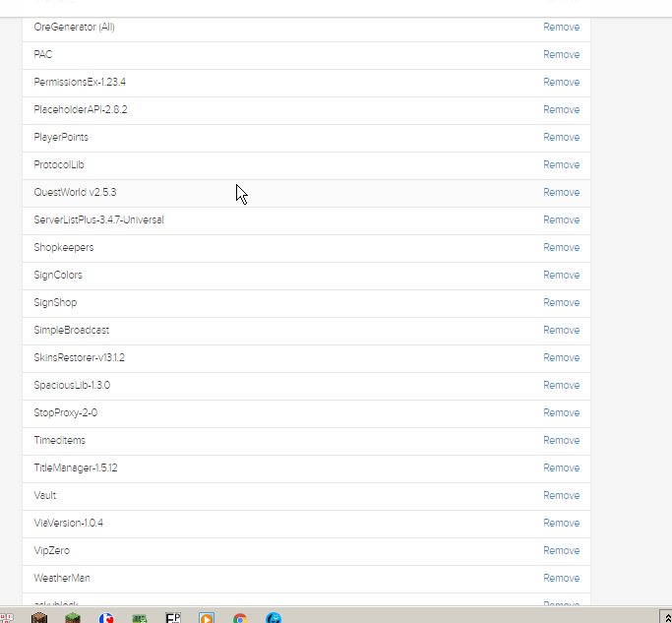Remove the SignColors plugin

pyautogui.click(x=562, y=275)
